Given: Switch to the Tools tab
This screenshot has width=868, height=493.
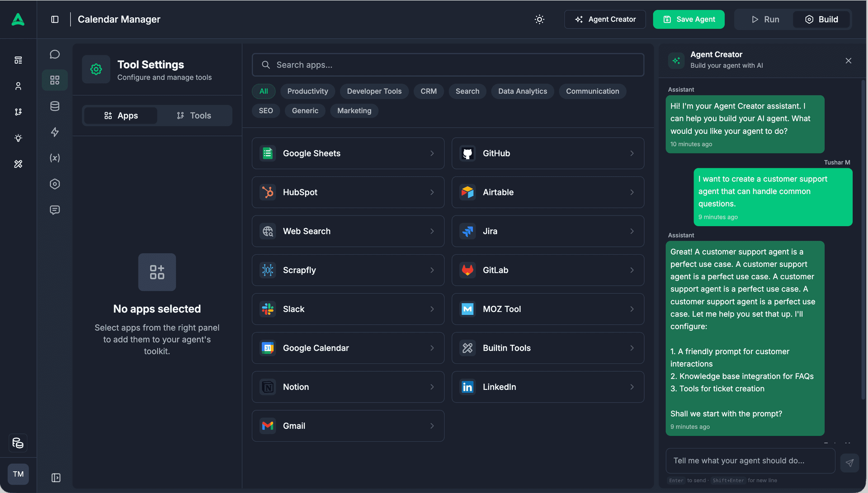Looking at the screenshot, I should [x=194, y=115].
